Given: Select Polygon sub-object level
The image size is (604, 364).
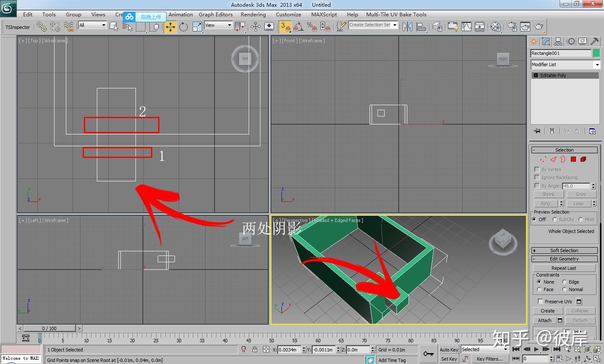Looking at the screenshot, I should (x=573, y=159).
